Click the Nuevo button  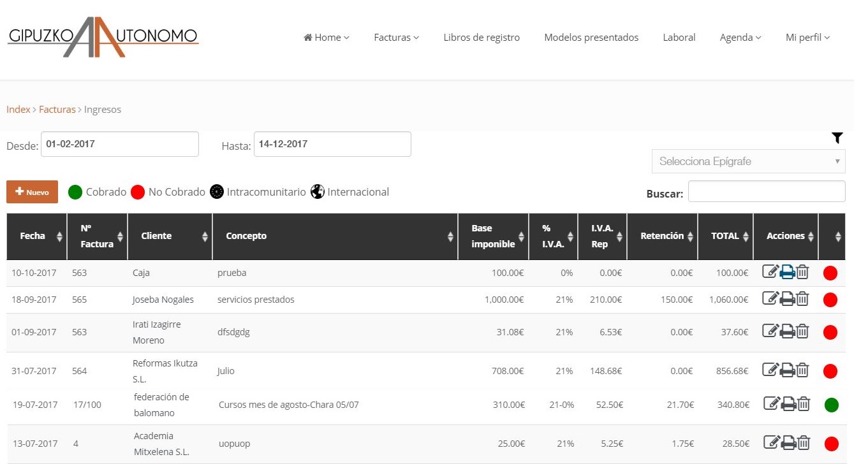click(x=32, y=192)
